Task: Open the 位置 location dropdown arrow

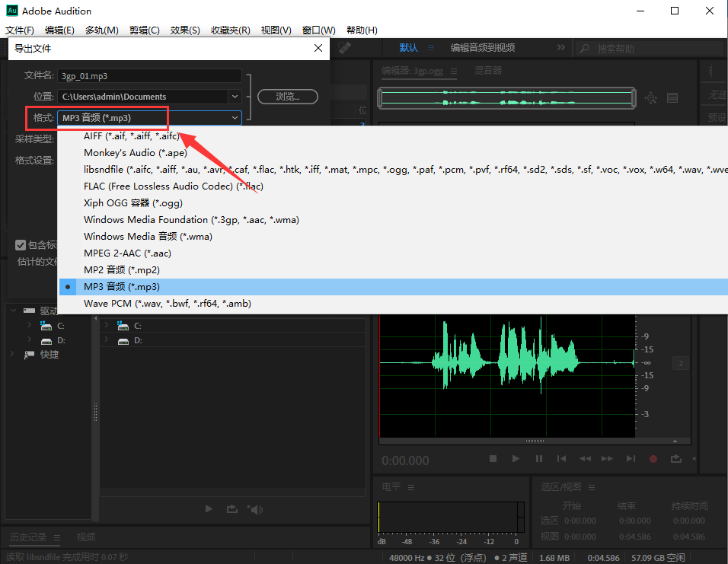Action: point(235,97)
